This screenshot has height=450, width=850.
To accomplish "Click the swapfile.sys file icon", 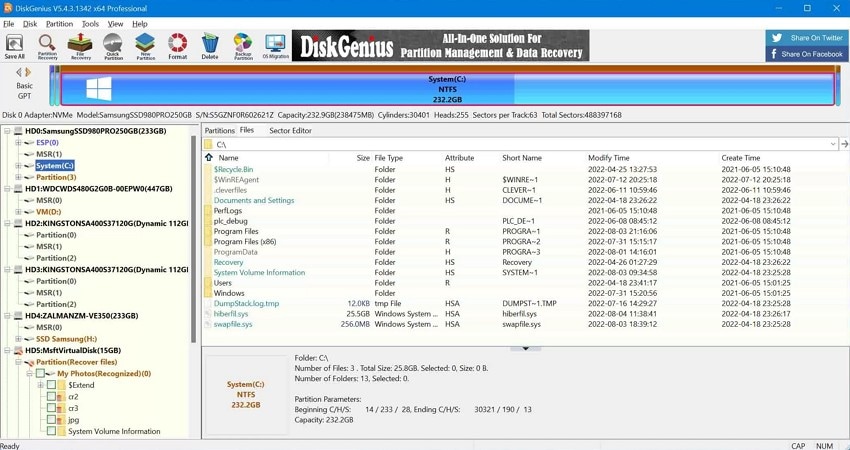I will point(208,324).
